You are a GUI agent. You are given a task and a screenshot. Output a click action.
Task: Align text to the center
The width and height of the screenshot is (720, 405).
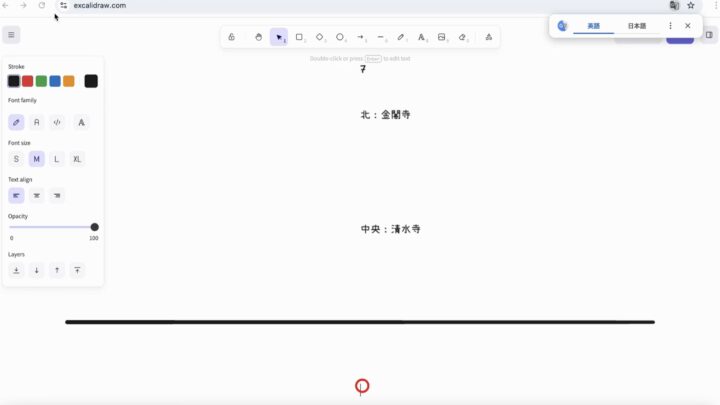click(37, 195)
